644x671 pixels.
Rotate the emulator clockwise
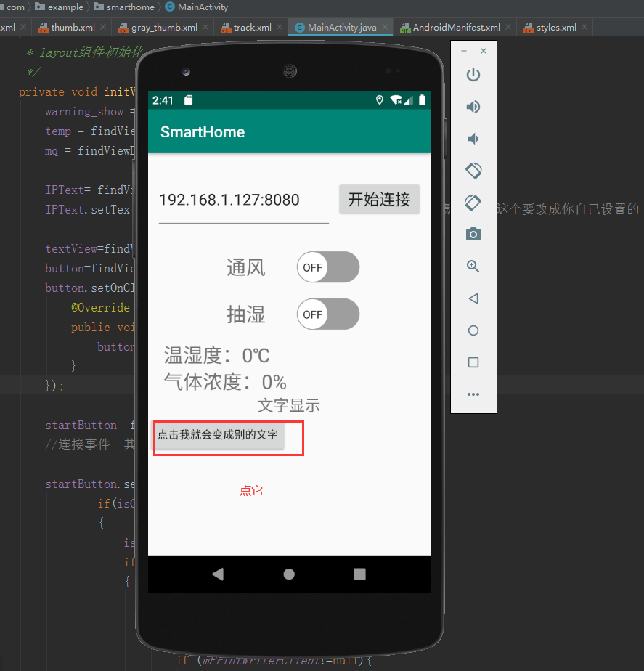coord(473,203)
